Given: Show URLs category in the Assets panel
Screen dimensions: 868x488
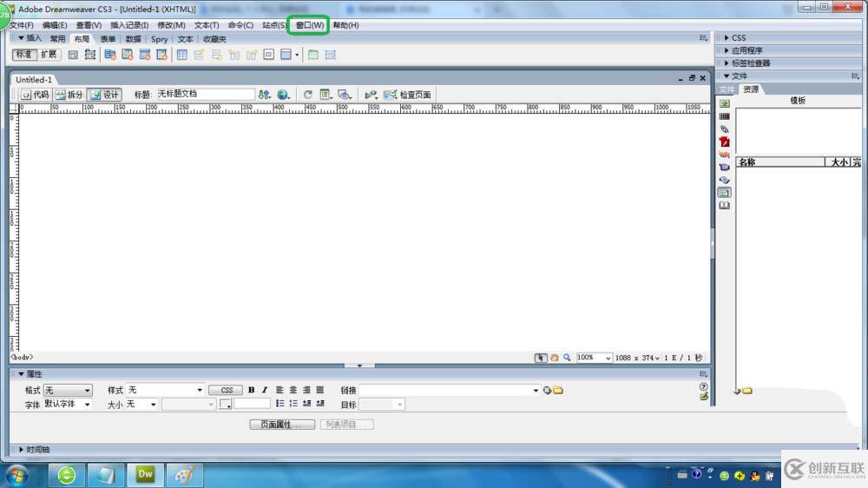Looking at the screenshot, I should [725, 129].
